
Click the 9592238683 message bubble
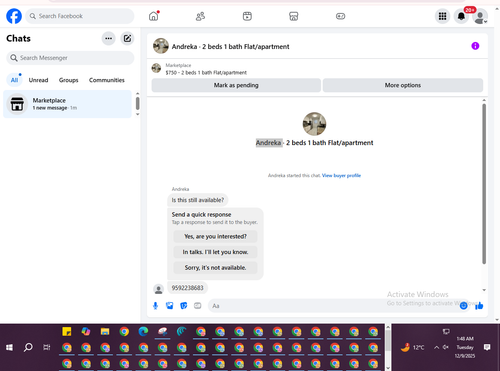coord(187,288)
